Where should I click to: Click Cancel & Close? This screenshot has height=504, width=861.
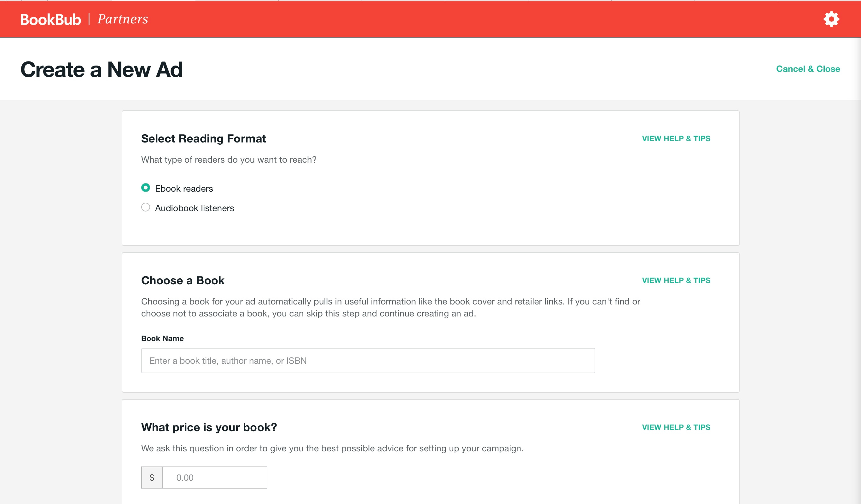point(808,69)
